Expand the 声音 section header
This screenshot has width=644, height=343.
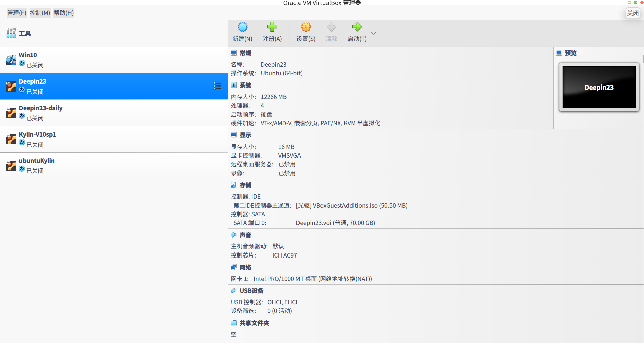click(x=245, y=235)
